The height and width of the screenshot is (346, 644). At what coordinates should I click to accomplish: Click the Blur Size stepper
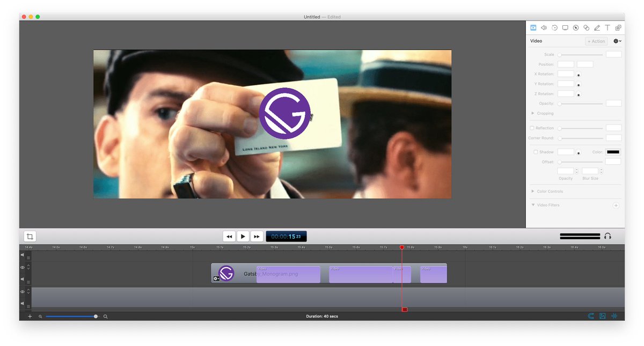pyautogui.click(x=601, y=171)
